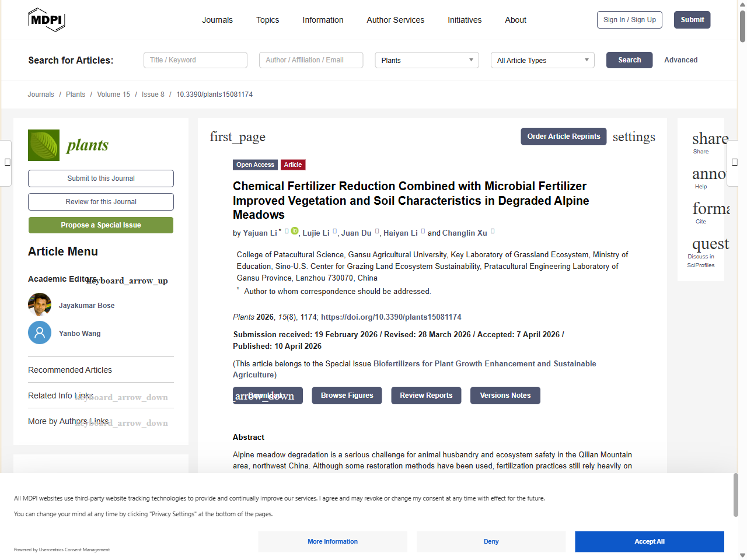Screen dimensions: 747x560
Task: Open the Biofertilizers Special Issue link
Action: [x=414, y=369]
